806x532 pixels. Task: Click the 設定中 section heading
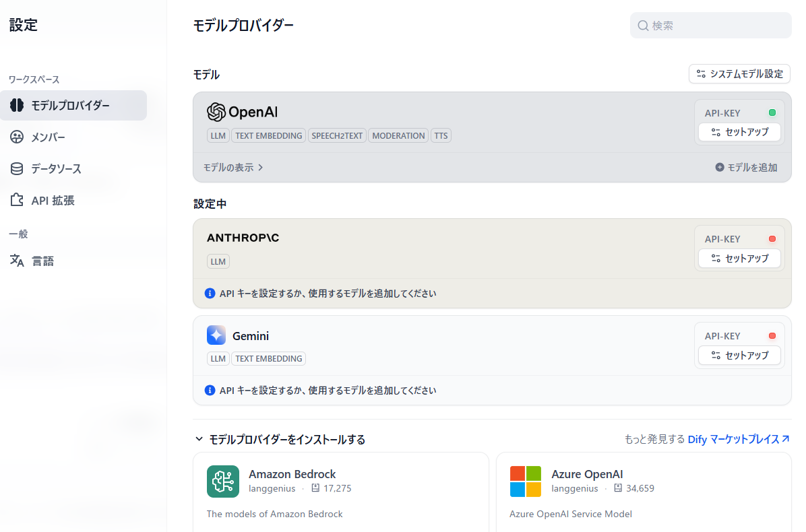210,204
